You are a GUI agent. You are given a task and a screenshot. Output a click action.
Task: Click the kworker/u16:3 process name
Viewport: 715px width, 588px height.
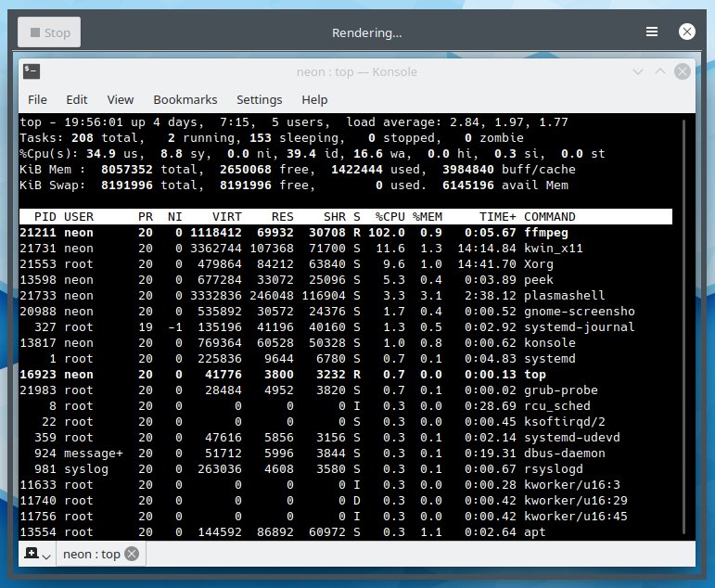572,485
